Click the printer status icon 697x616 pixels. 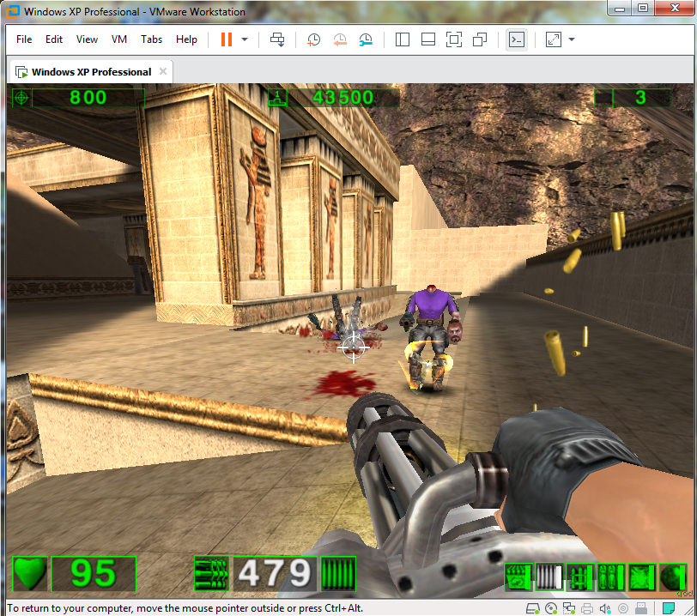click(x=587, y=608)
